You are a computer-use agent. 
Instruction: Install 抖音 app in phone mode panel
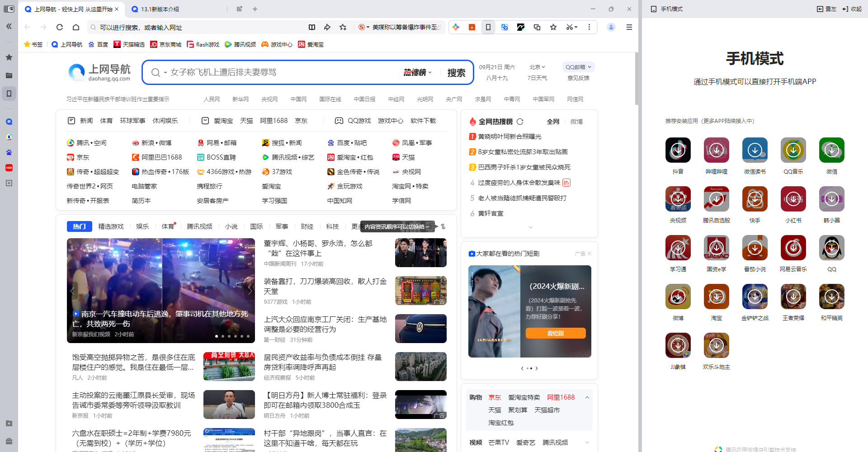[678, 150]
